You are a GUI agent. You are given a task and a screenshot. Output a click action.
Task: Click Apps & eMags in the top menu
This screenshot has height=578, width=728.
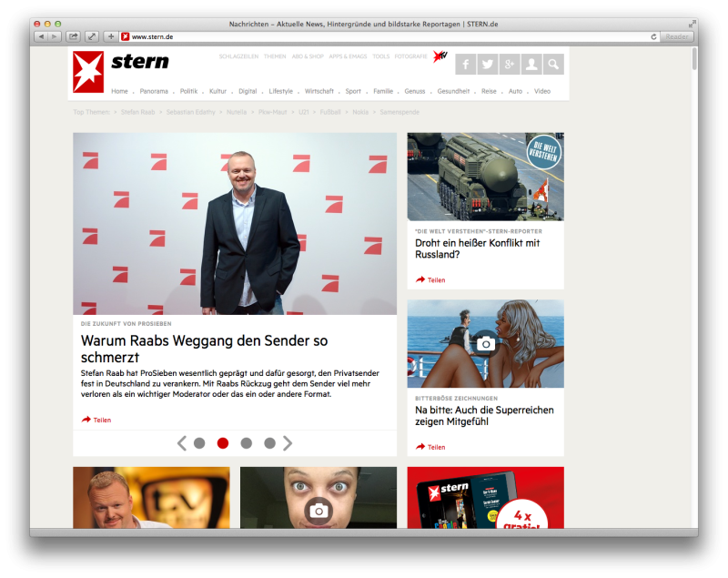click(x=348, y=56)
